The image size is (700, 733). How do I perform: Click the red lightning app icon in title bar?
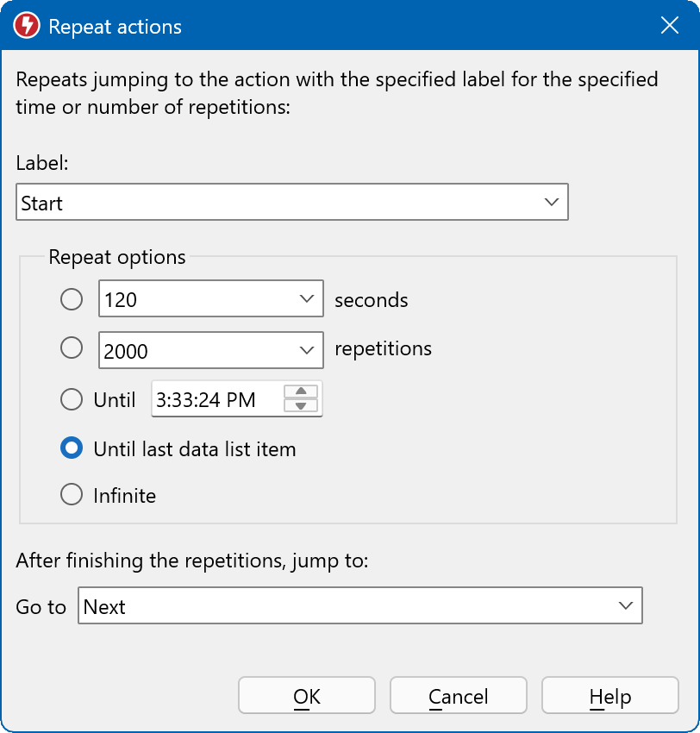[27, 26]
